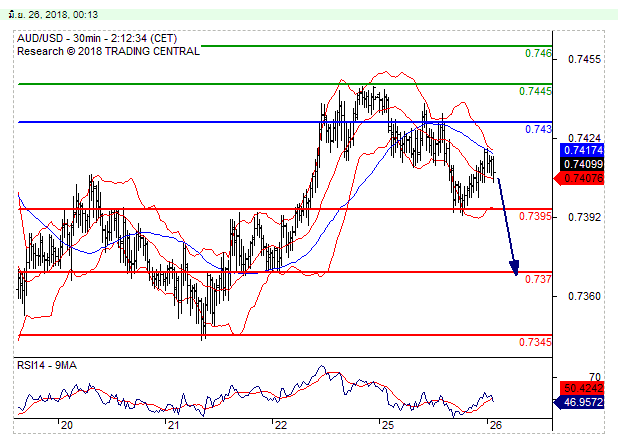The image size is (618, 445).
Task: Click the green 0.746 resistance label
Action: 538,53
